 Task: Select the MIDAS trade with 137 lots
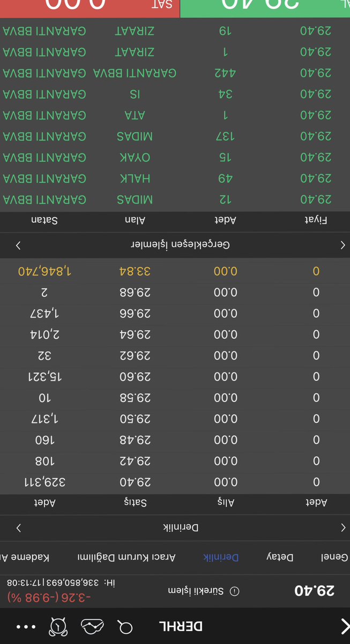(175, 136)
